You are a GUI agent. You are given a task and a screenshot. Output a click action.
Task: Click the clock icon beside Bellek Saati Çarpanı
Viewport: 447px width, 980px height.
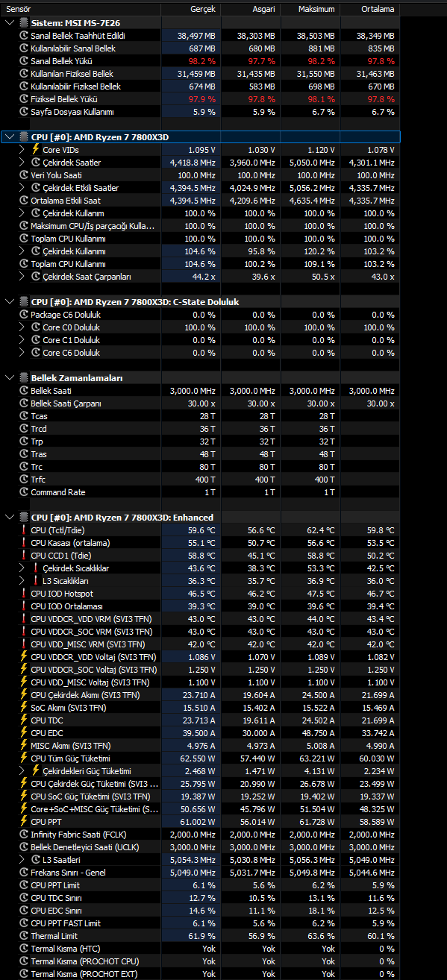click(x=23, y=403)
